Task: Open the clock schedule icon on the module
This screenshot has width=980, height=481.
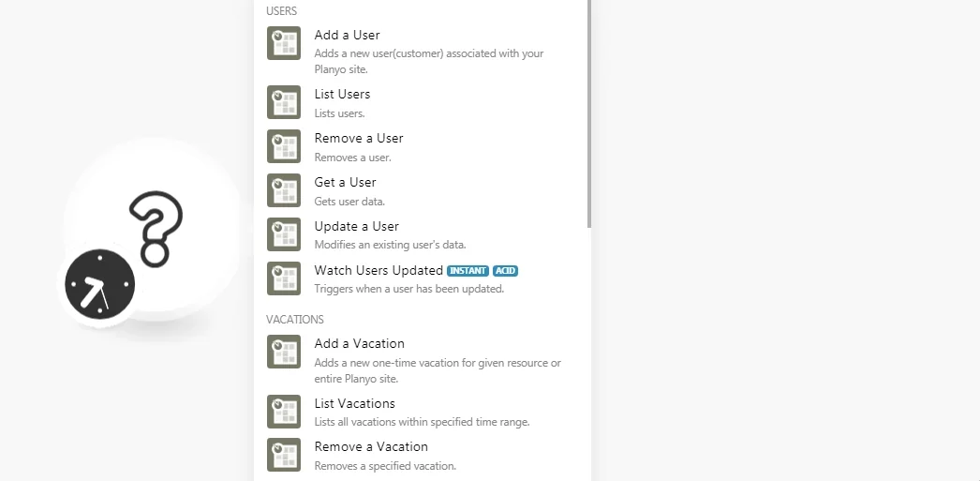Action: coord(100,284)
